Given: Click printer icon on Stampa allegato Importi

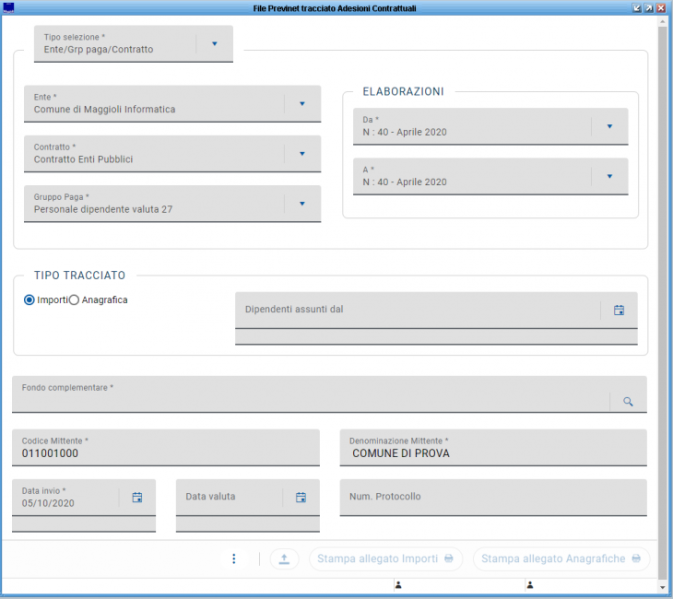Looking at the screenshot, I should point(449,559).
